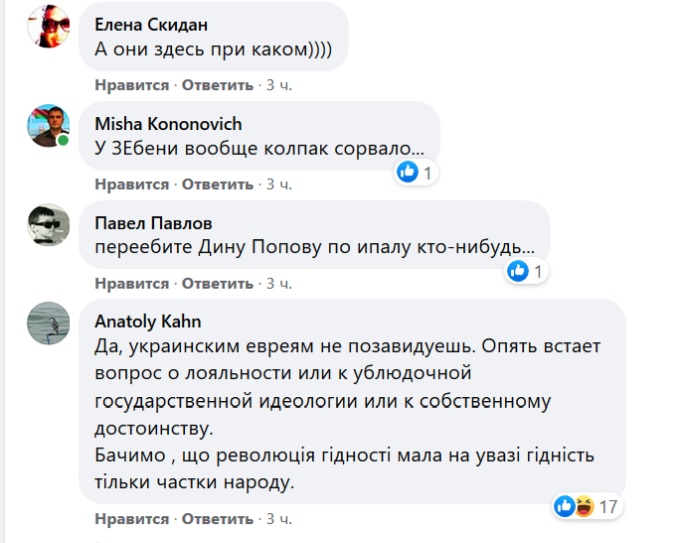Click like reaction icon on Павел Павлов's comment
680x543 pixels.
point(517,271)
